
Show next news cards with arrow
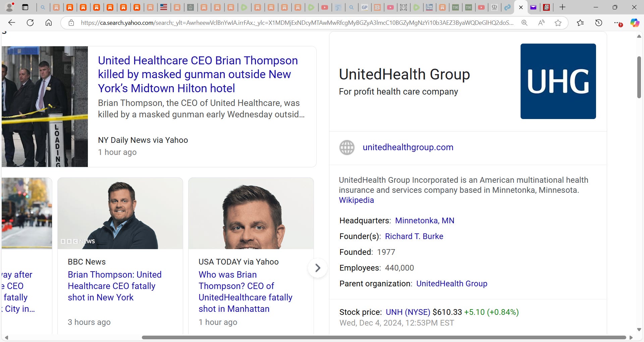pos(317,268)
